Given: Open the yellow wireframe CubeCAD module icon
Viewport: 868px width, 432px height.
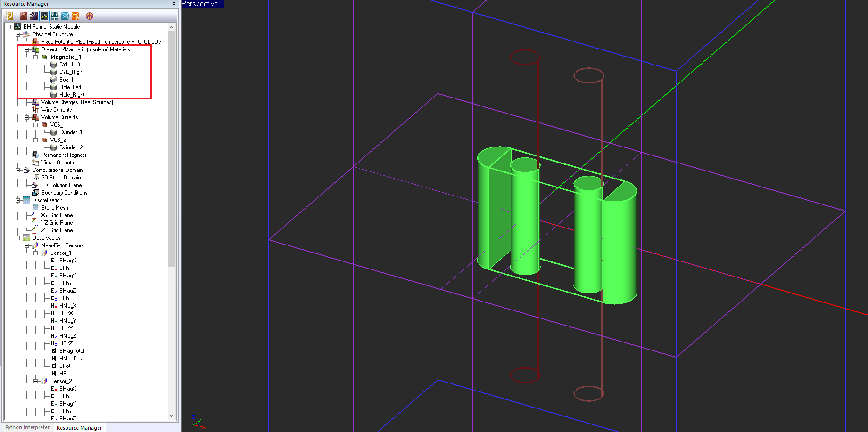Looking at the screenshot, I should click(x=9, y=16).
